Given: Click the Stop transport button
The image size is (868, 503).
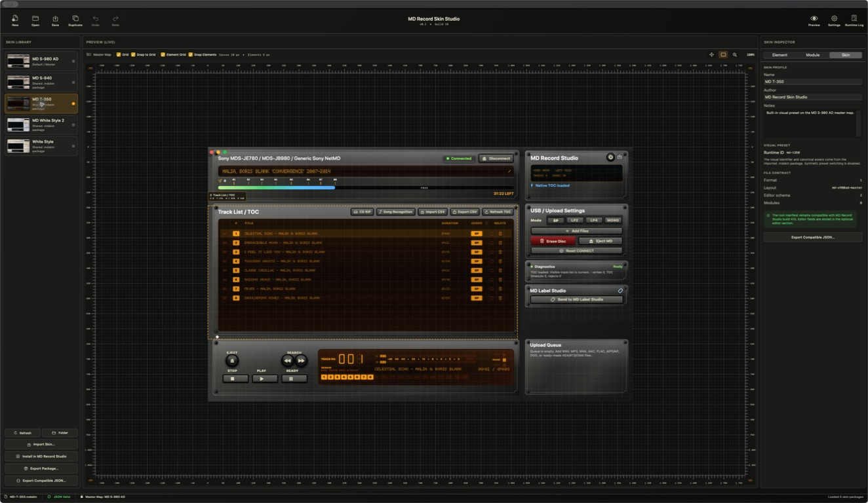Looking at the screenshot, I should tap(235, 378).
